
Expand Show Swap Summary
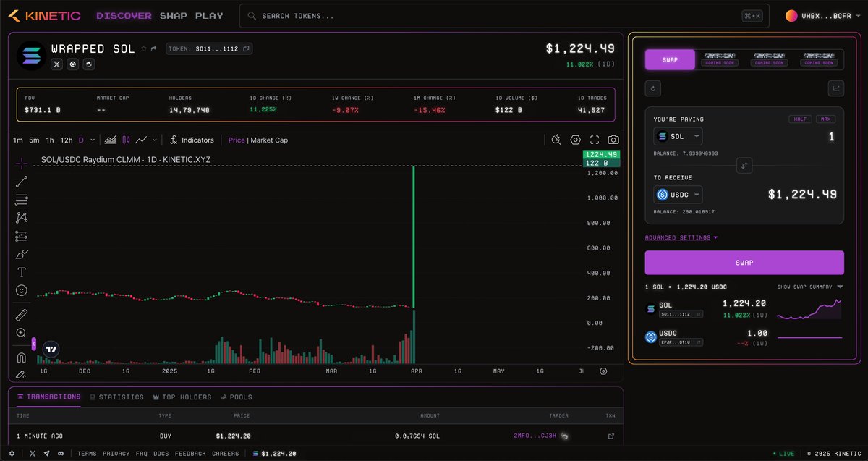pyautogui.click(x=810, y=287)
